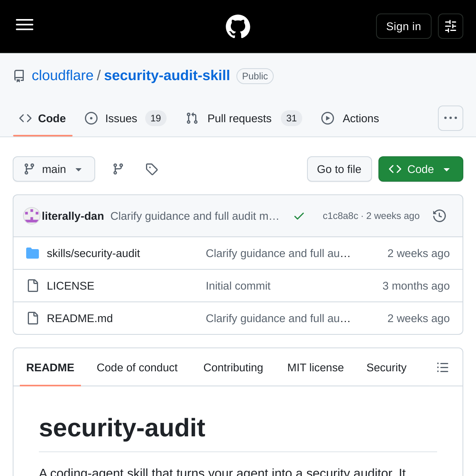Viewport: 476px width, 476px height.
Task: Click the file icon beside LICENSE
Action: pos(33,286)
